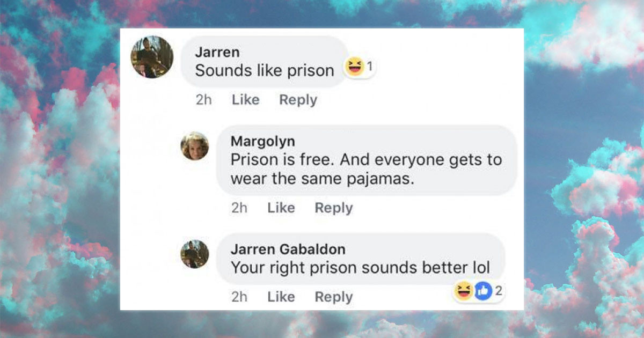Like "Your right prison sounds better" comment
644x338 pixels.
pos(281,297)
